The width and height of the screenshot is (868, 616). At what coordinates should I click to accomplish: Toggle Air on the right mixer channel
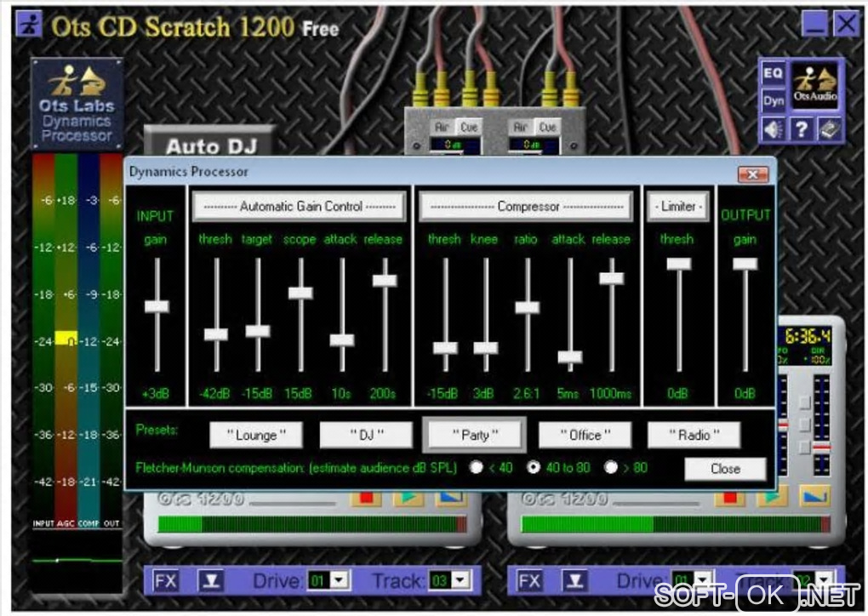[x=520, y=128]
